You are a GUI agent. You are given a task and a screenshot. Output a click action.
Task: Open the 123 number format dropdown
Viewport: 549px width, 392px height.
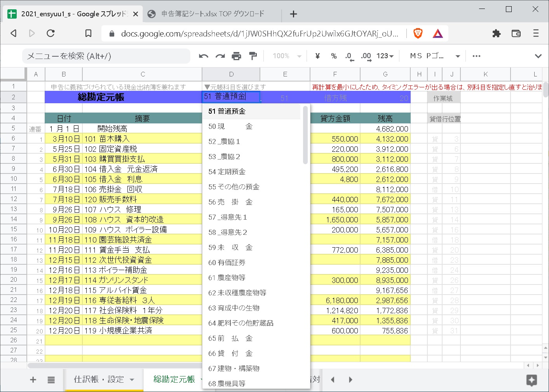(385, 56)
